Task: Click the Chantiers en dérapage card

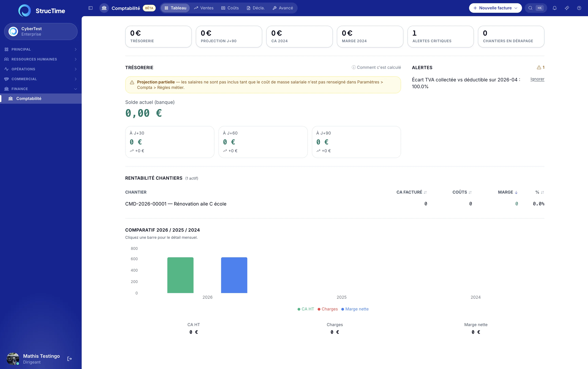Action: [511, 37]
